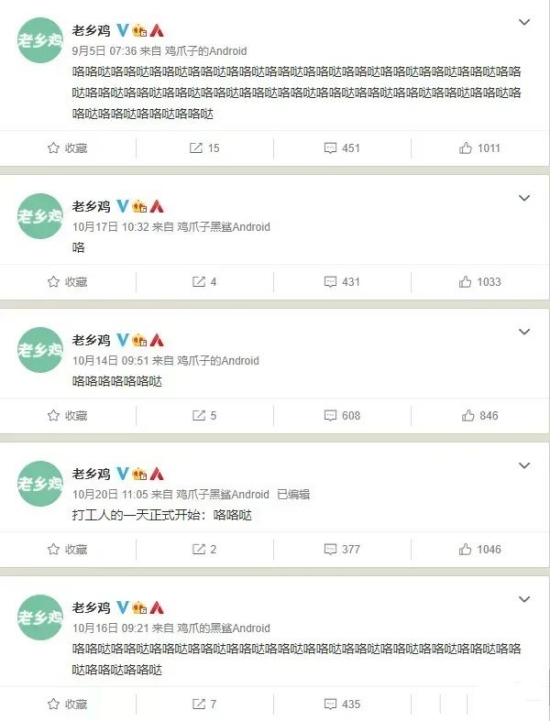Toggle 收藏 star on the 9月5日 post
Viewport: 550px width, 721px height.
[67, 148]
